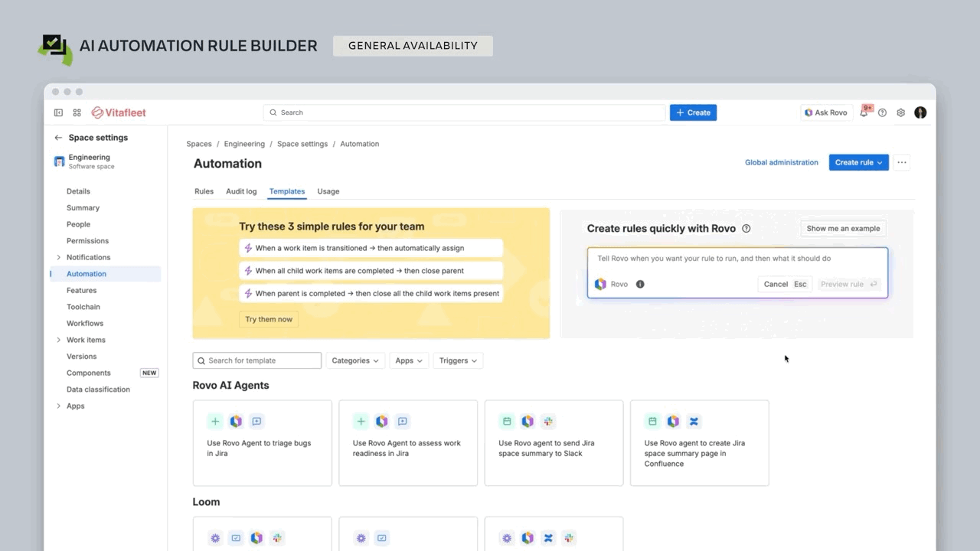
Task: Open the notifications bell
Action: tap(864, 112)
